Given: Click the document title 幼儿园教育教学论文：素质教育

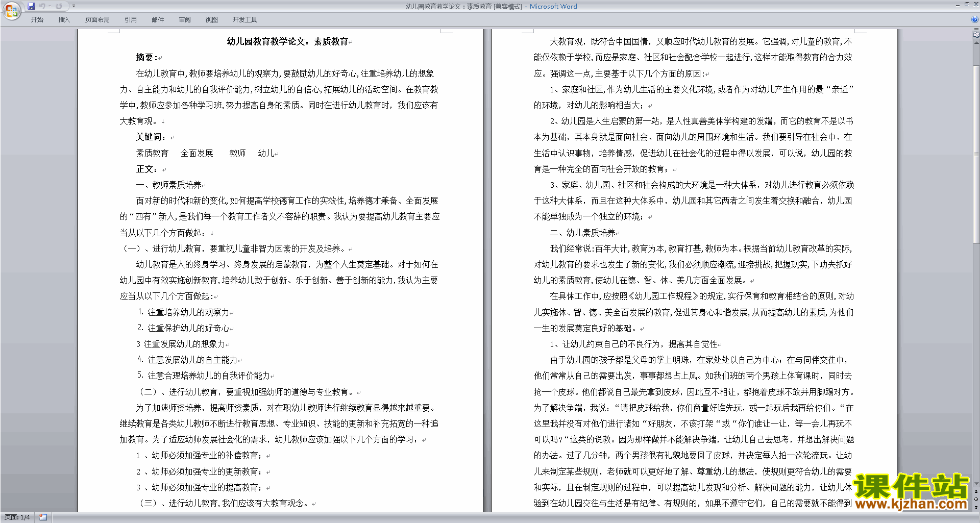Looking at the screenshot, I should (x=287, y=42).
